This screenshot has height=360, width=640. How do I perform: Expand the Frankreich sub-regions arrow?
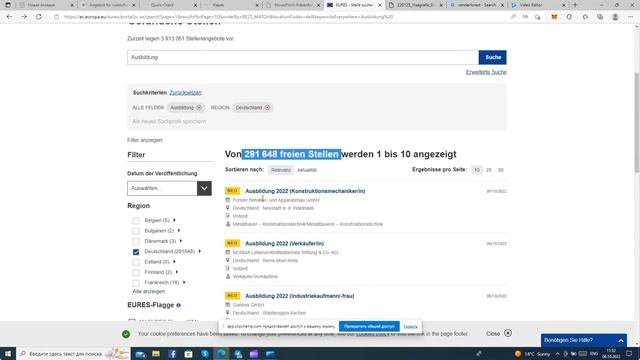[x=184, y=282]
